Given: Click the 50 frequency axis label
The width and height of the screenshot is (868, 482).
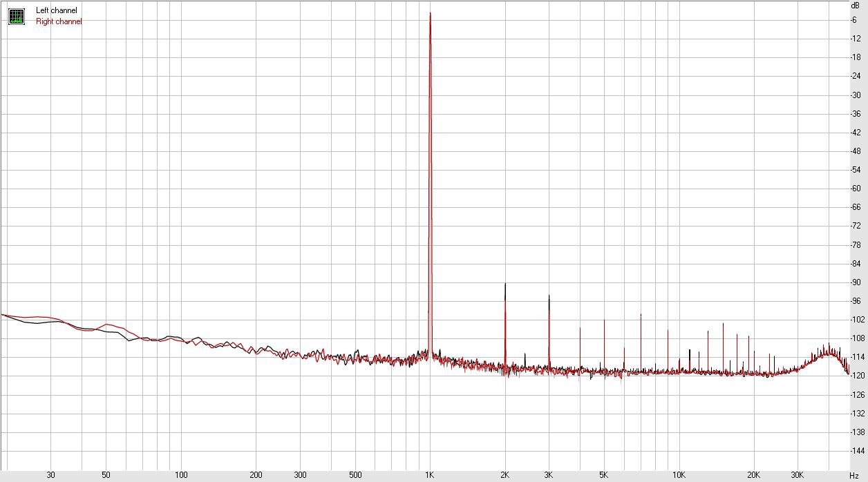Looking at the screenshot, I should 106,475.
